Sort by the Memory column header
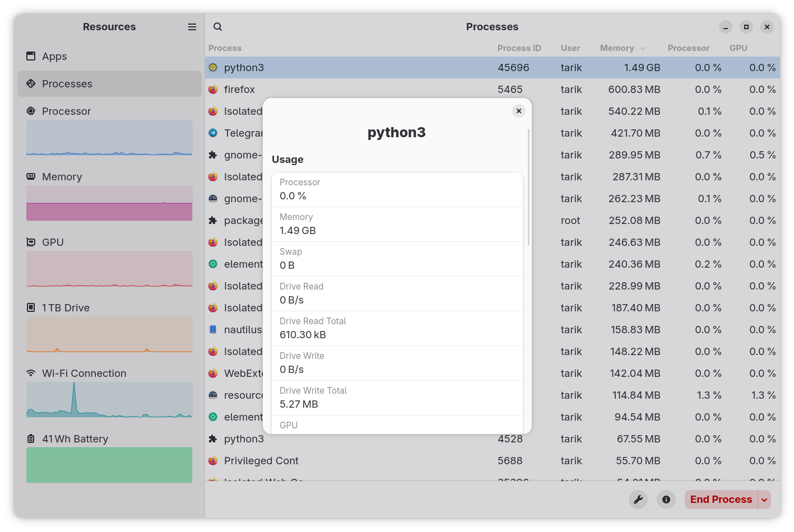The image size is (794, 532). [617, 48]
